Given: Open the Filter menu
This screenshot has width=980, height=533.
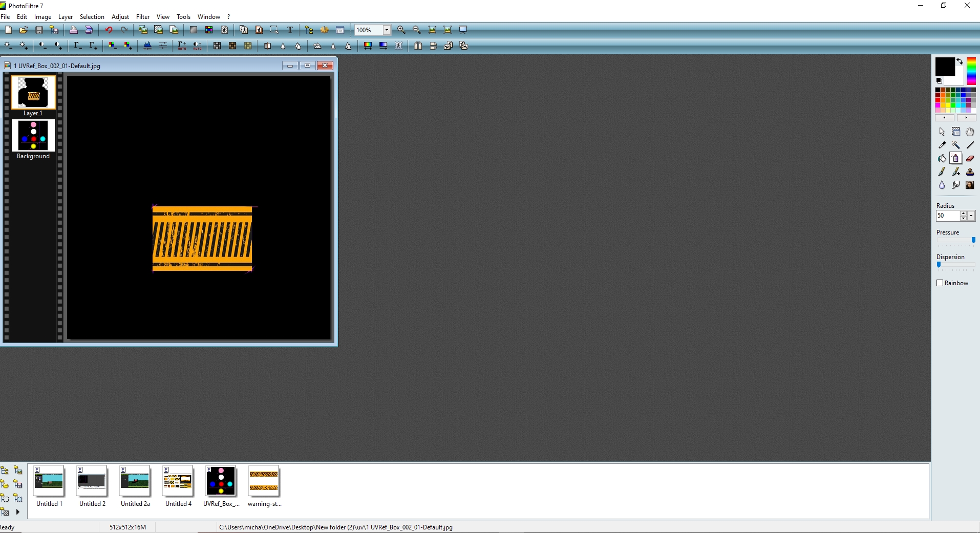Looking at the screenshot, I should [x=142, y=17].
